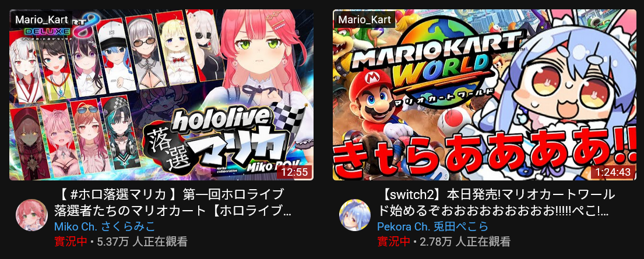Visit the Miko Ch. さくらみこ channel link
Image resolution: width=644 pixels, height=259 pixels.
click(x=105, y=226)
